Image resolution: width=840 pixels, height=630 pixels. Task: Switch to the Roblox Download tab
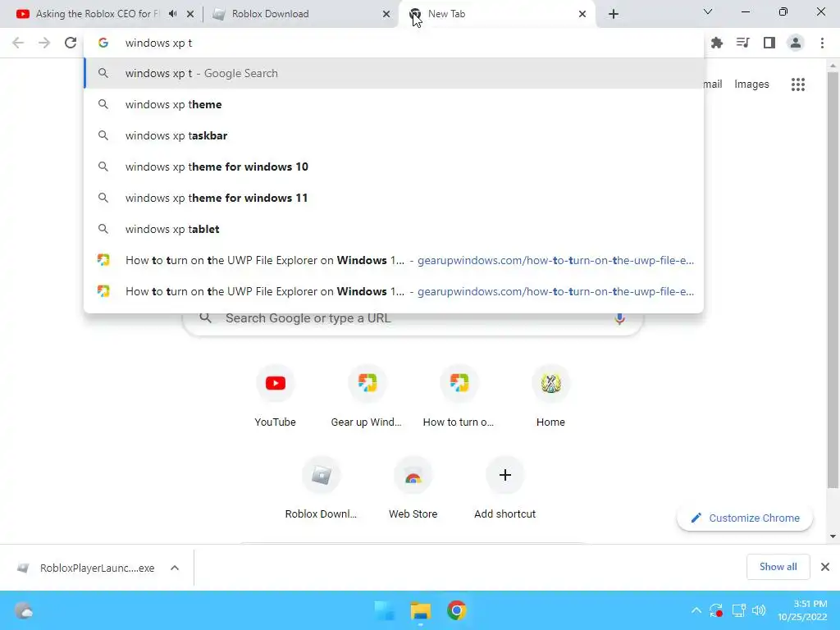(x=270, y=14)
